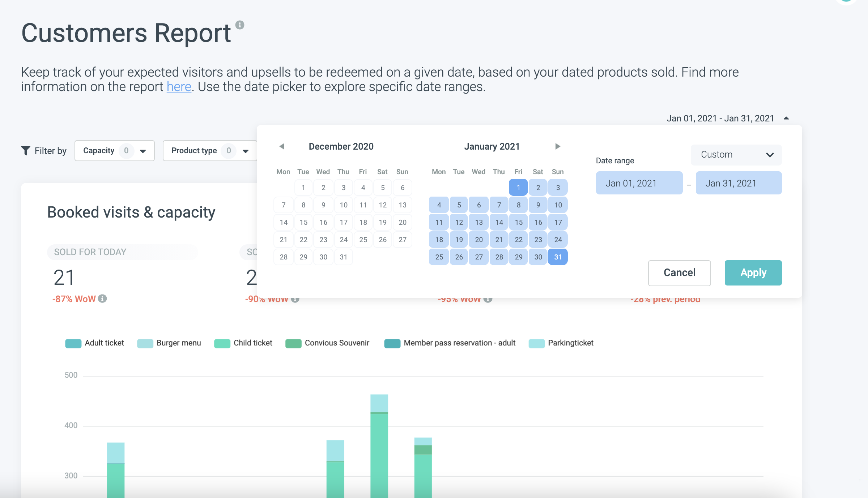Open the Product type filter dropdown
The height and width of the screenshot is (498, 868).
coord(210,151)
